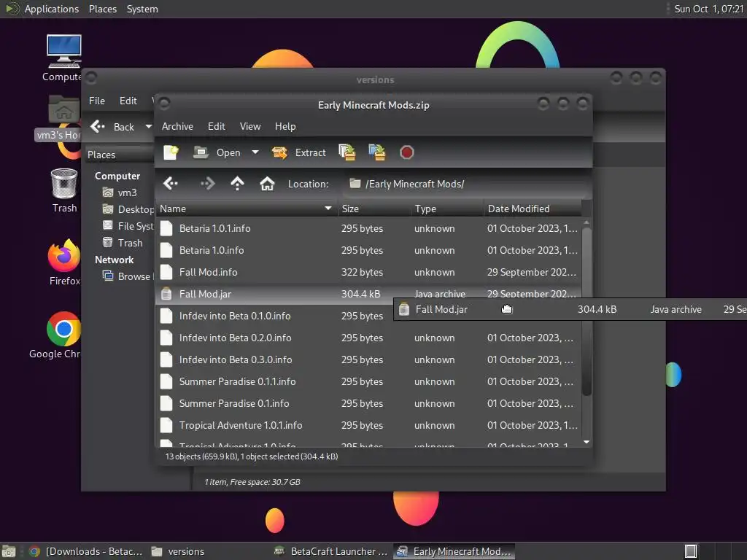The height and width of the screenshot is (560, 747).
Task: Click the Places sidebar header dropdown
Action: 119,155
